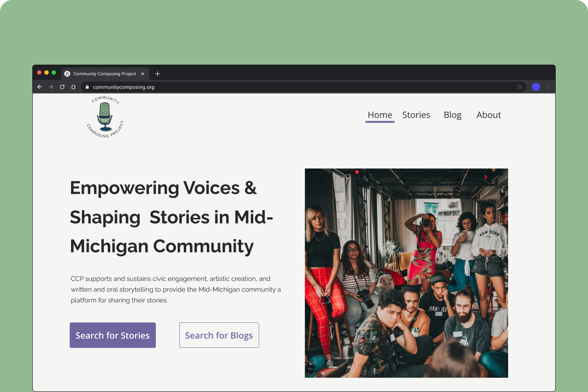Click the hero photo of the group
The image size is (588, 392).
(406, 273)
